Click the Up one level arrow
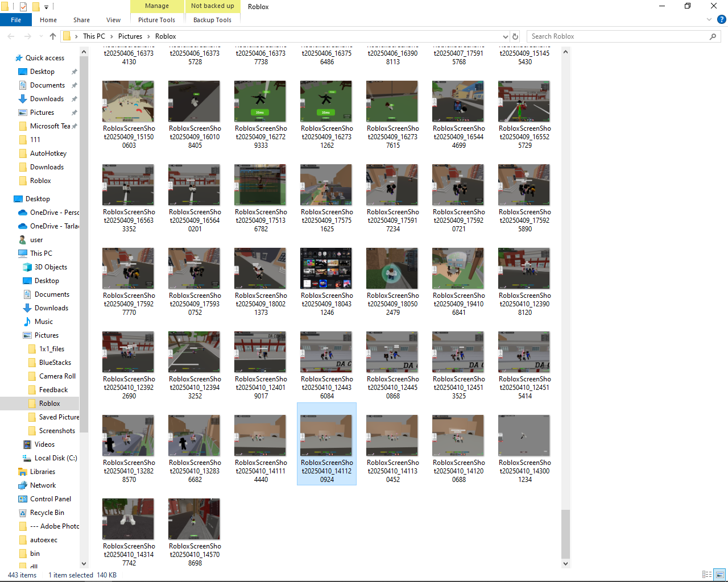This screenshot has width=728, height=582. click(53, 36)
